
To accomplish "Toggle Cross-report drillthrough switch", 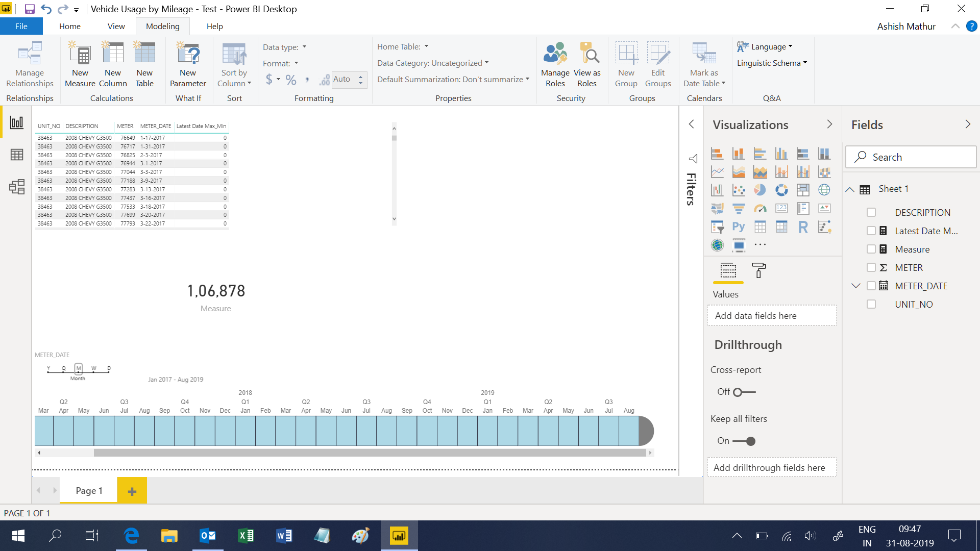I will pos(744,392).
